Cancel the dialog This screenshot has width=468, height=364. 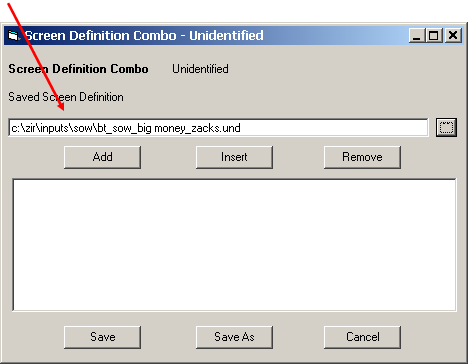(362, 337)
